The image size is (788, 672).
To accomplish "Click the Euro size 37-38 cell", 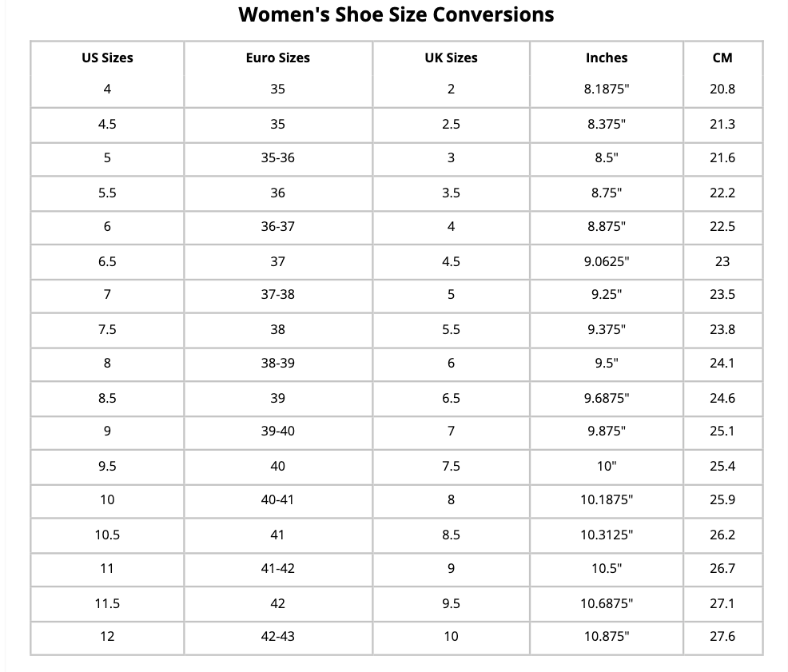I will click(277, 294).
